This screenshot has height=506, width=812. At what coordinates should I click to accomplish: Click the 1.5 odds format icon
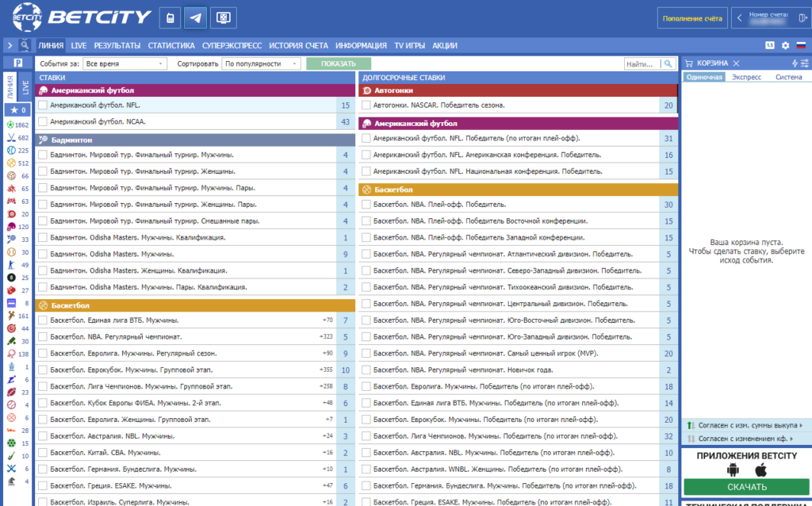click(x=770, y=45)
